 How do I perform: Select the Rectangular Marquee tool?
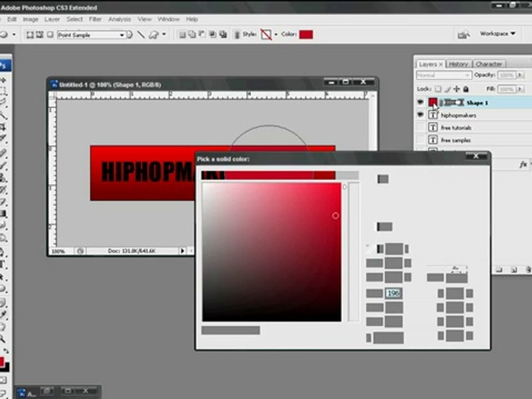(x=3, y=90)
